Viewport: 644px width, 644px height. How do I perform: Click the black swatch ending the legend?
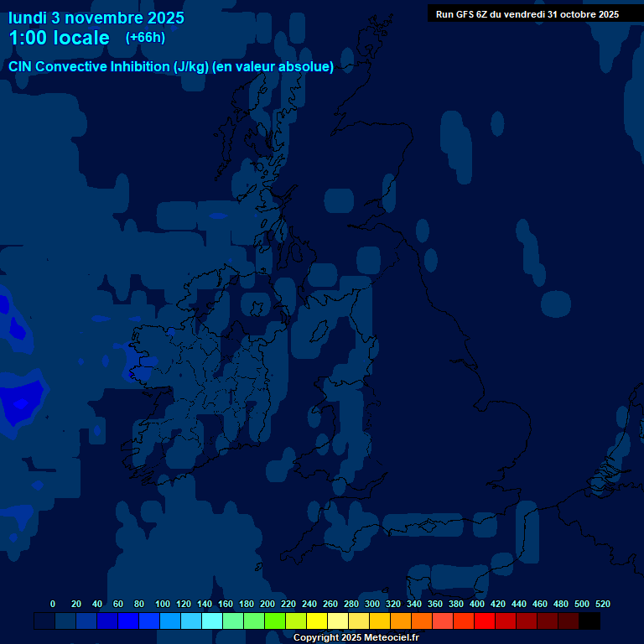(589, 621)
